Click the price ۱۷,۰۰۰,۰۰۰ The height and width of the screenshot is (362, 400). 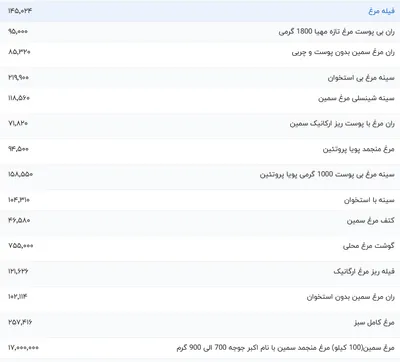tap(23, 348)
